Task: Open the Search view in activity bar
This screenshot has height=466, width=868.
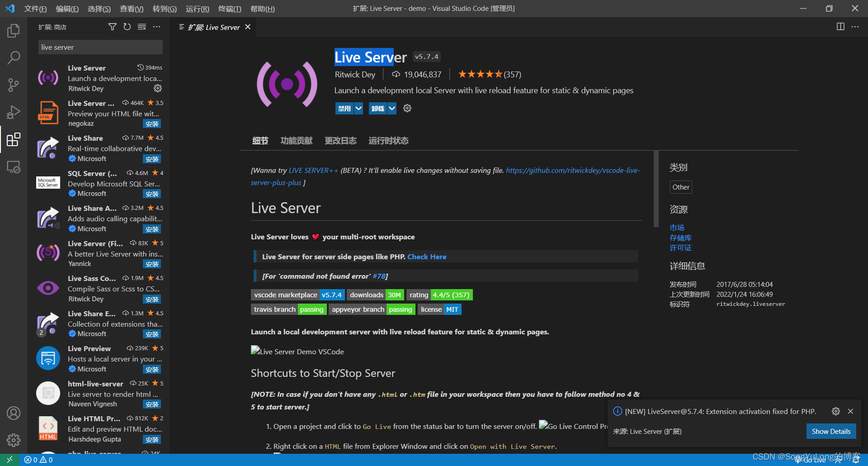Action: point(14,57)
